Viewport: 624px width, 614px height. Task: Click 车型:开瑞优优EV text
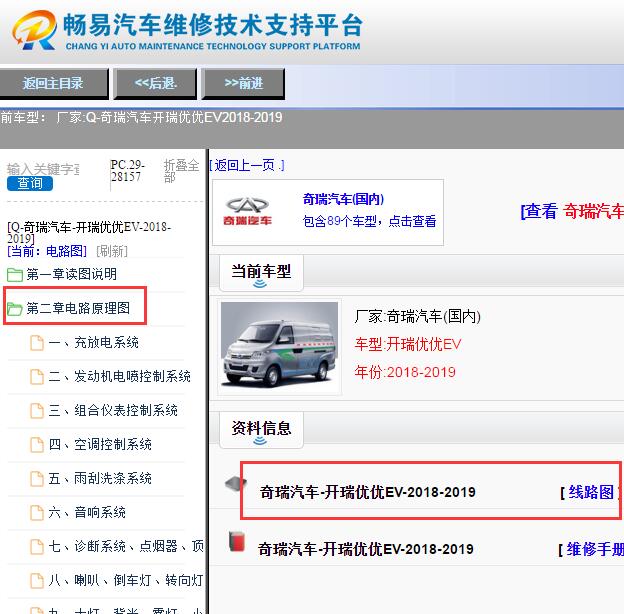click(x=408, y=344)
